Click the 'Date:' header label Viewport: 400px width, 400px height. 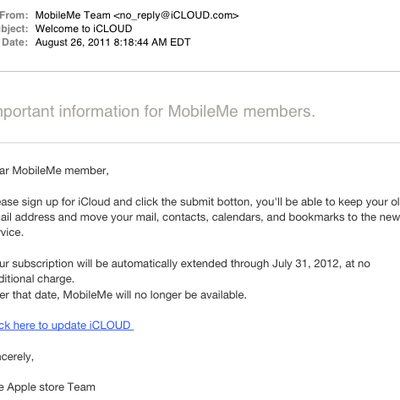[x=15, y=42]
